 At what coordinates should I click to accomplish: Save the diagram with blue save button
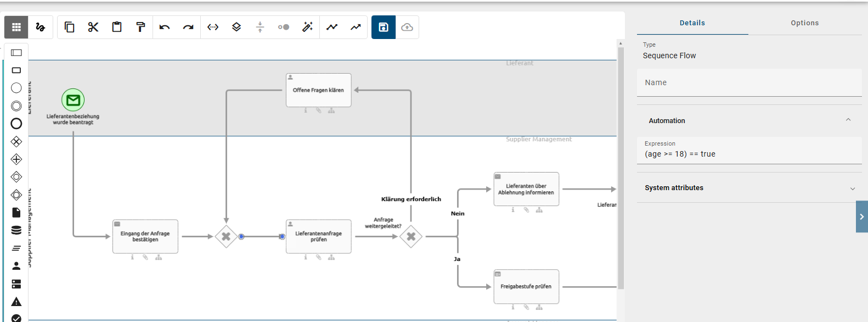pyautogui.click(x=384, y=27)
